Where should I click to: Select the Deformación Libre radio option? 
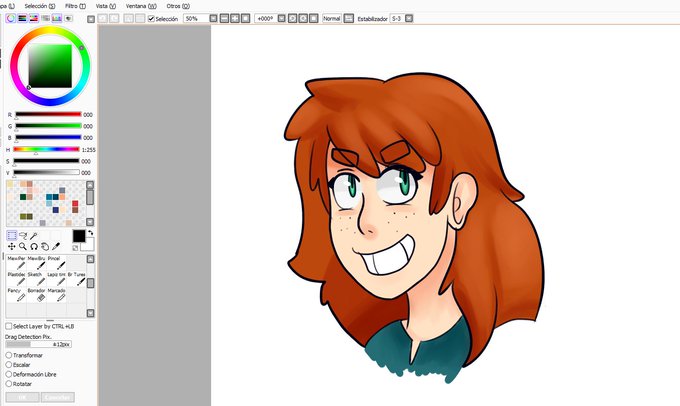(9, 374)
